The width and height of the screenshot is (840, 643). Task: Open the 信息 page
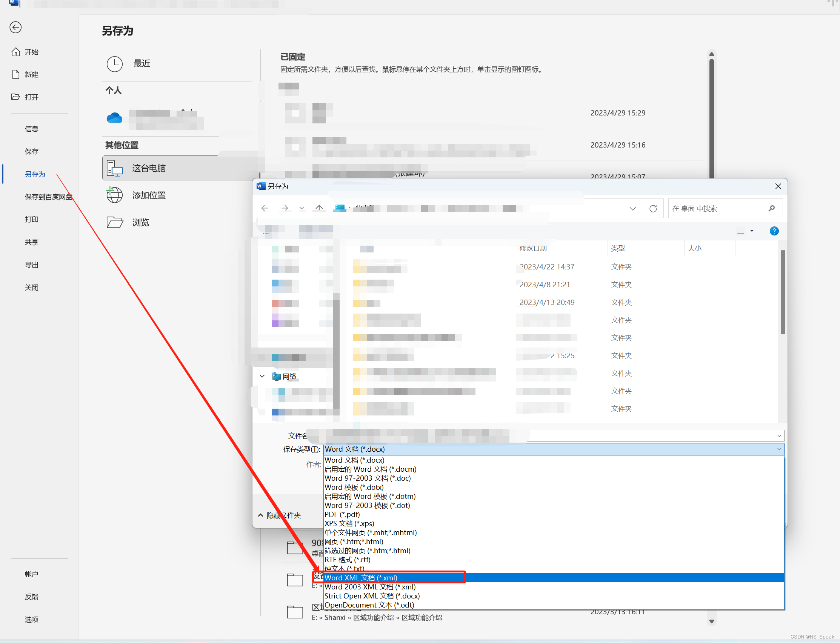[31, 129]
